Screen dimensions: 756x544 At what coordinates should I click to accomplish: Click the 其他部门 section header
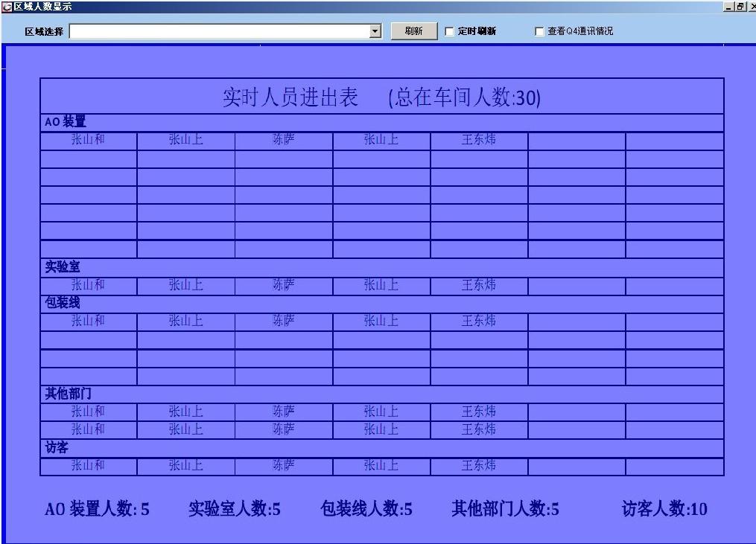pos(69,394)
